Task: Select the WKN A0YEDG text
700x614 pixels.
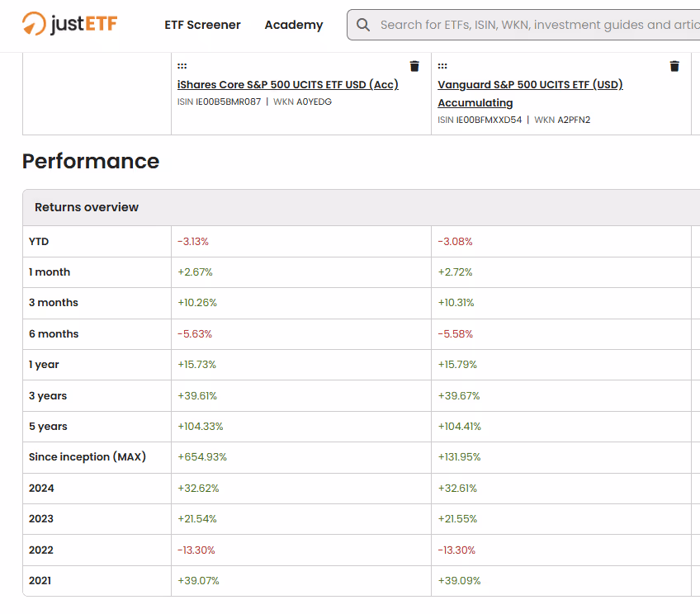Action: click(x=303, y=102)
